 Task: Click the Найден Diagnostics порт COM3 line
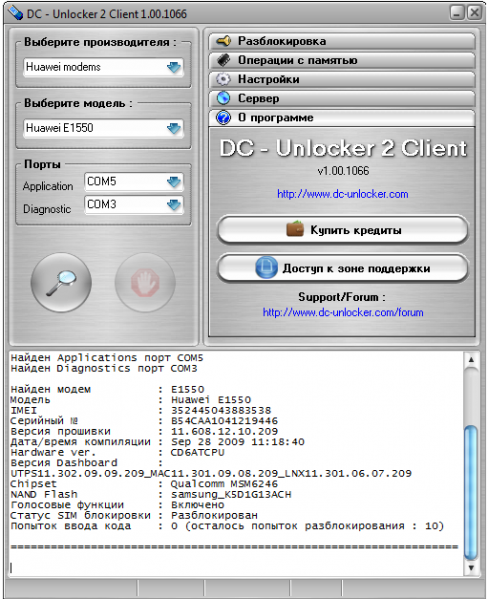click(x=104, y=369)
